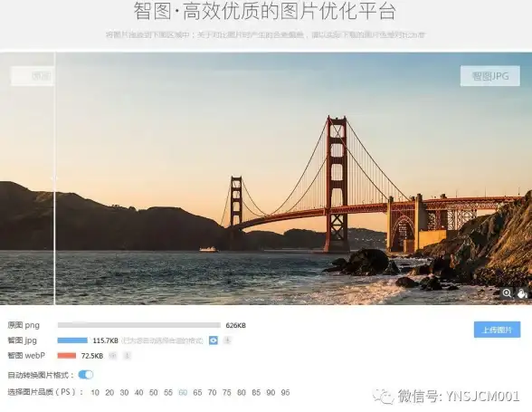Select highlighted image quality 60
This screenshot has height=412, width=532.
(x=183, y=393)
